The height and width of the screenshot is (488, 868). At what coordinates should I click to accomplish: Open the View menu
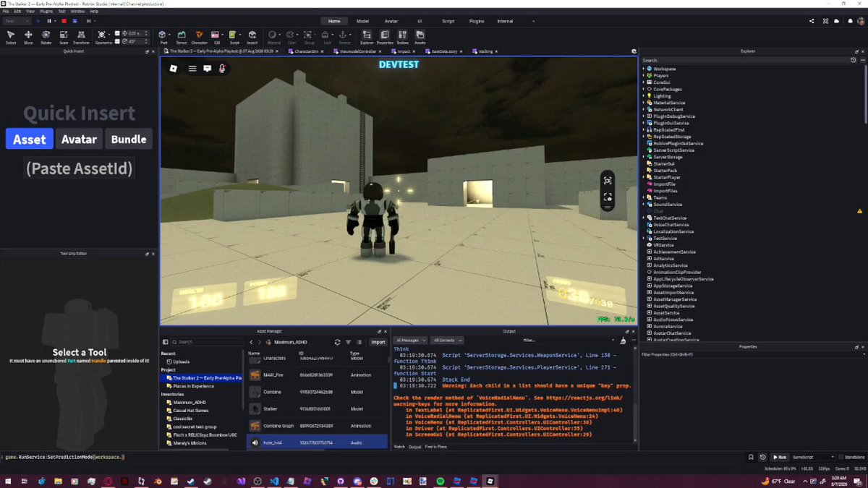(30, 12)
